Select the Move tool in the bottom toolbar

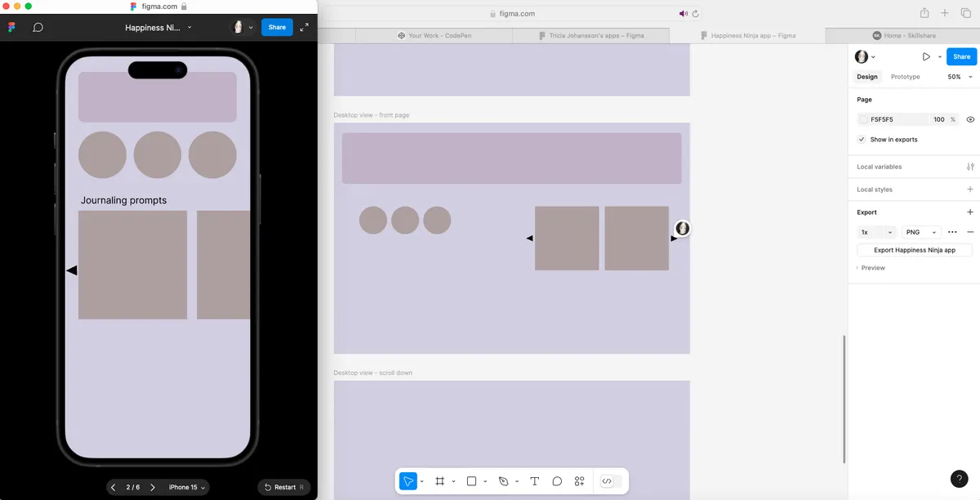click(x=408, y=481)
